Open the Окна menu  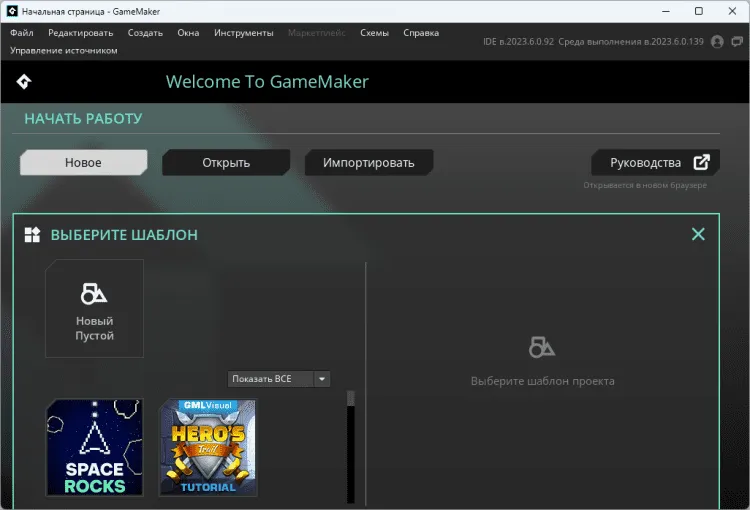click(x=188, y=33)
